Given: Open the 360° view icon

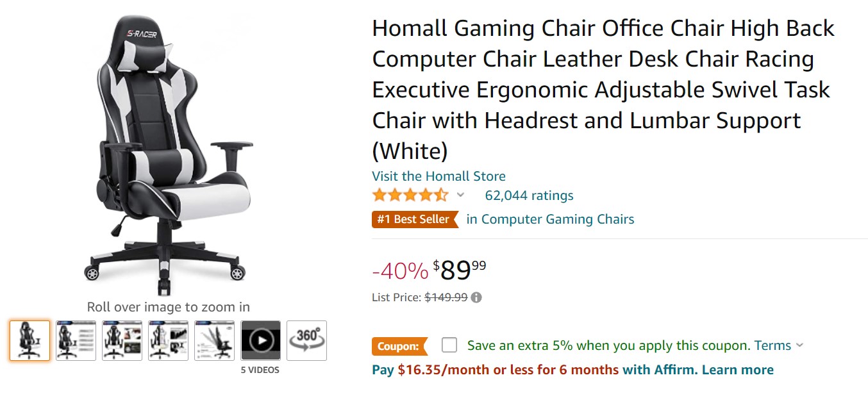Looking at the screenshot, I should pyautogui.click(x=306, y=340).
